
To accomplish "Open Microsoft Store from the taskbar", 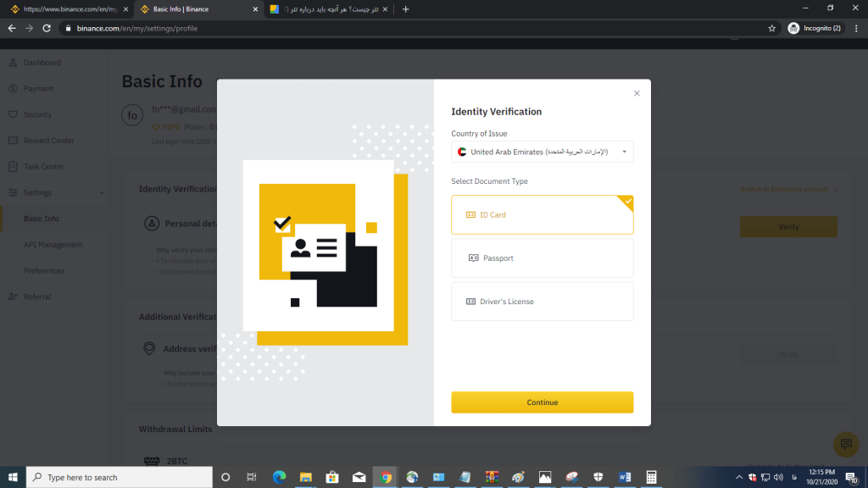I will (x=332, y=477).
